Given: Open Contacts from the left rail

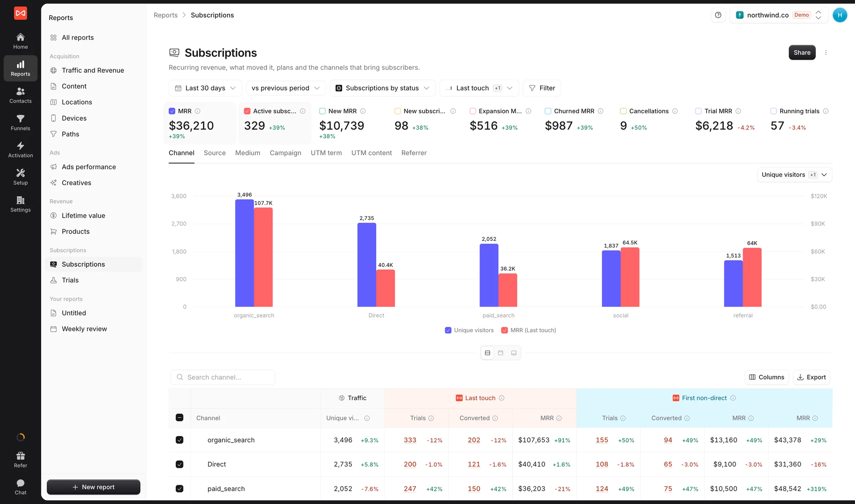Looking at the screenshot, I should point(20,95).
